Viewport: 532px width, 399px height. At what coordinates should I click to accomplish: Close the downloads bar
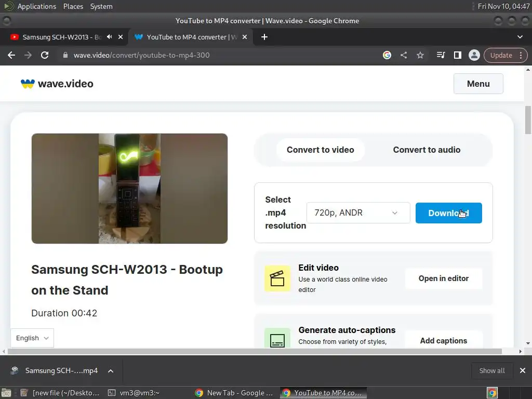point(523,370)
